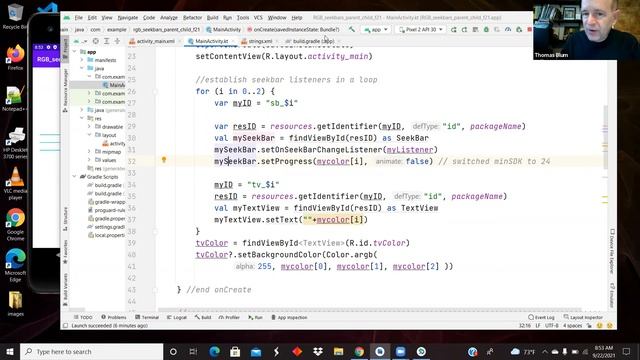This screenshot has width=640, height=360.
Task: Expand the mipmap folder
Action: click(x=89, y=151)
